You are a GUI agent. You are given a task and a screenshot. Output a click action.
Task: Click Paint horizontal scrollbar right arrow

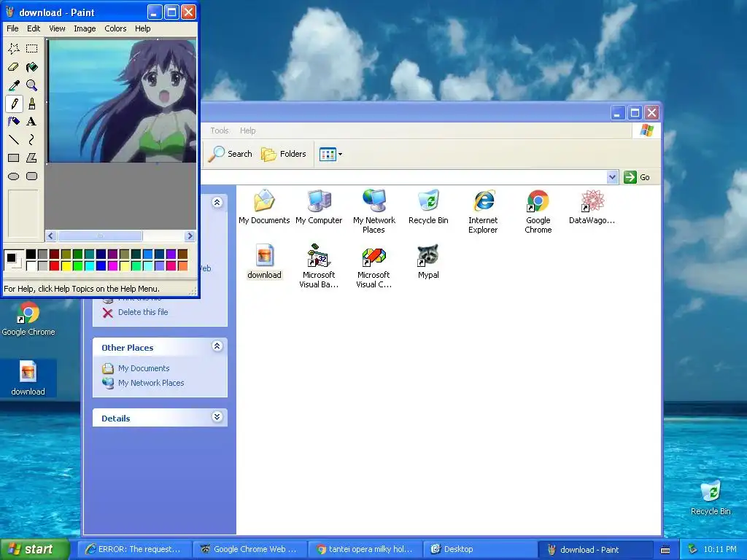(190, 236)
